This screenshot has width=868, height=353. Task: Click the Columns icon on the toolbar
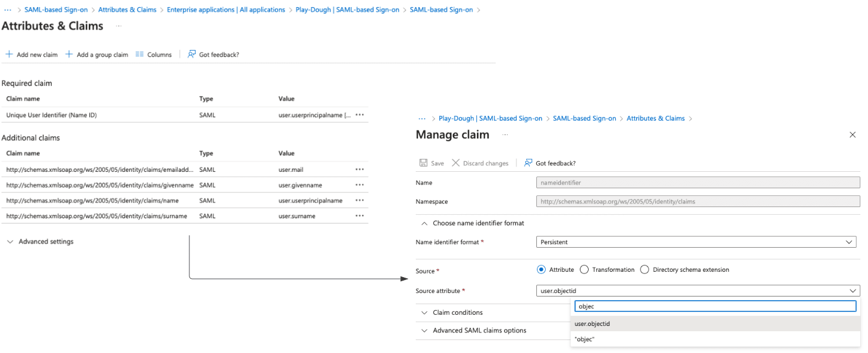pos(140,54)
